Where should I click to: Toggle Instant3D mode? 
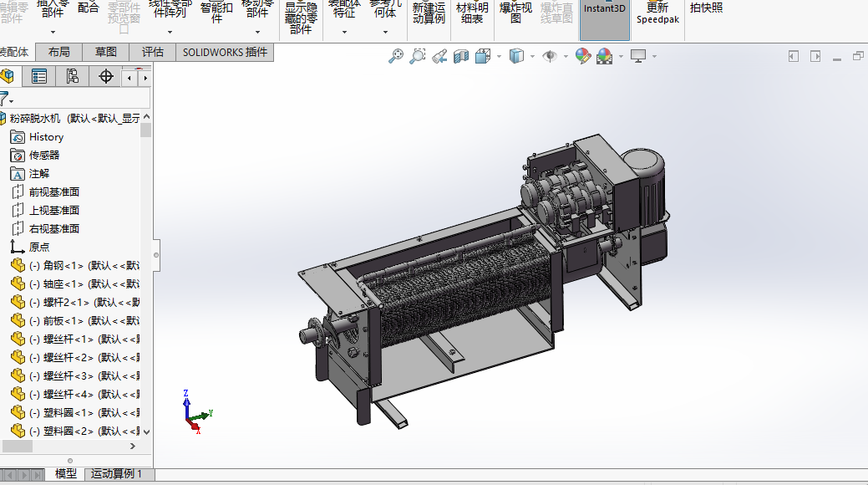point(604,18)
